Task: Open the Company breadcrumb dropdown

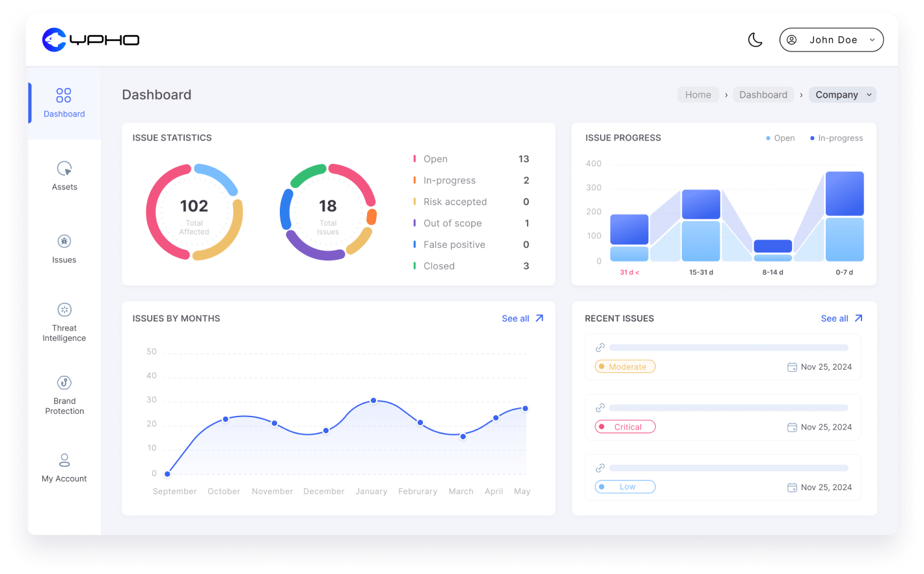Action: [842, 94]
